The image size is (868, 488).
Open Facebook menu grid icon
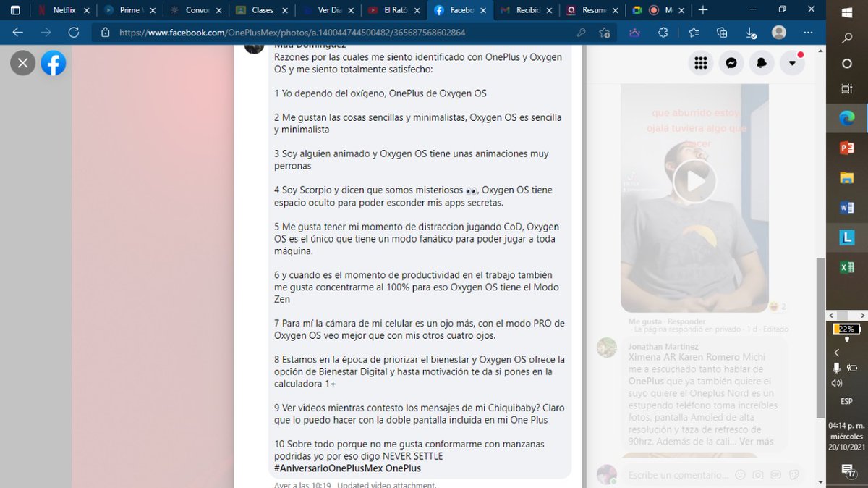pos(700,63)
